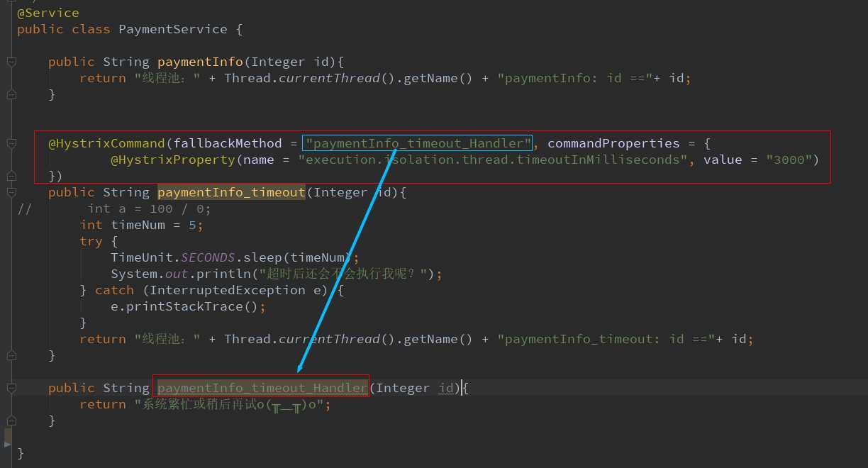Click "paymentInfo_timeout: id ==" string literal
Image resolution: width=868 pixels, height=468 pixels.
(x=606, y=339)
